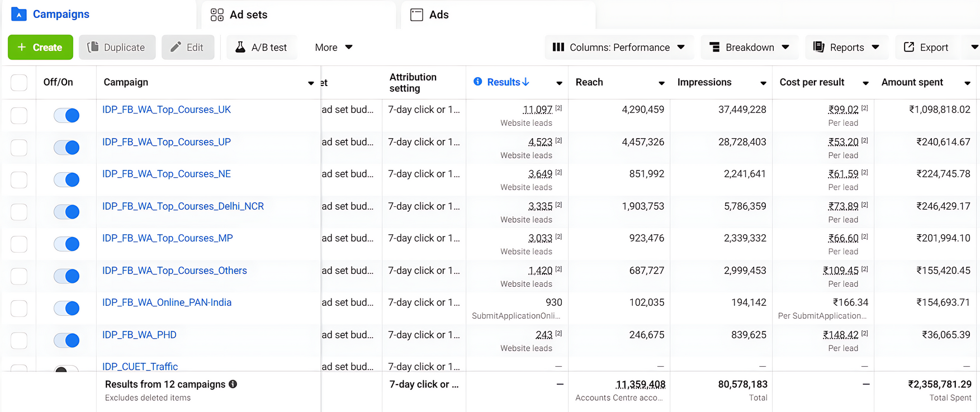980x412 pixels.
Task: Open the Amount spent column dropdown arrow
Action: (x=967, y=83)
